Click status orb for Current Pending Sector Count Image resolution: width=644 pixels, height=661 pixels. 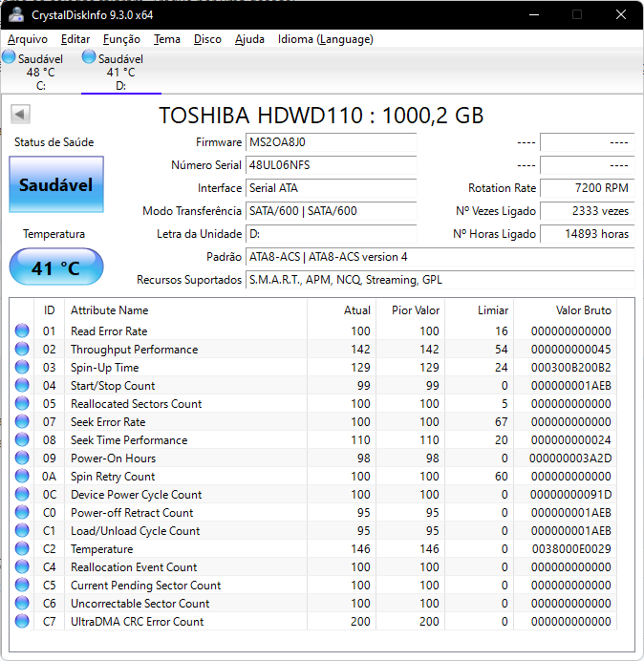point(22,585)
